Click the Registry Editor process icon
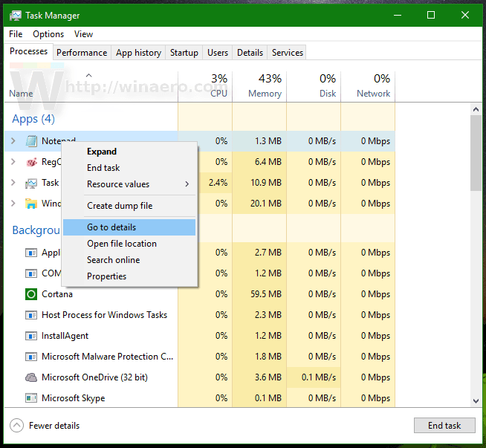Screen dimensions: 486x448 coord(31,162)
